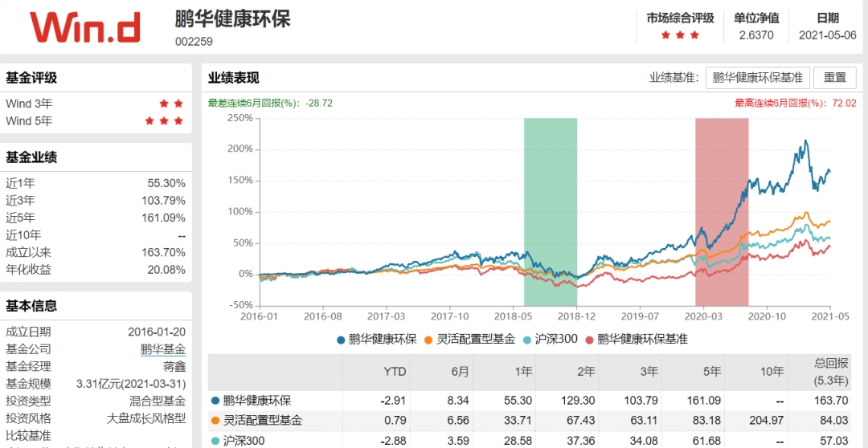
Task: Toggle the 鹏华健康环保基准 chart legend series
Action: 637,340
